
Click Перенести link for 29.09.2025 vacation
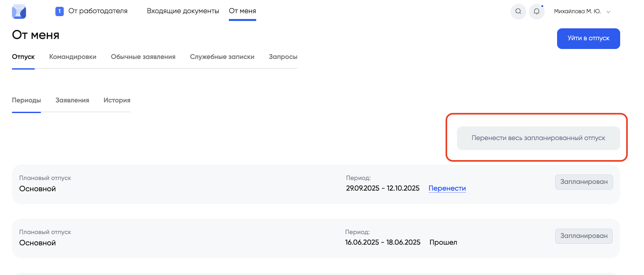447,188
